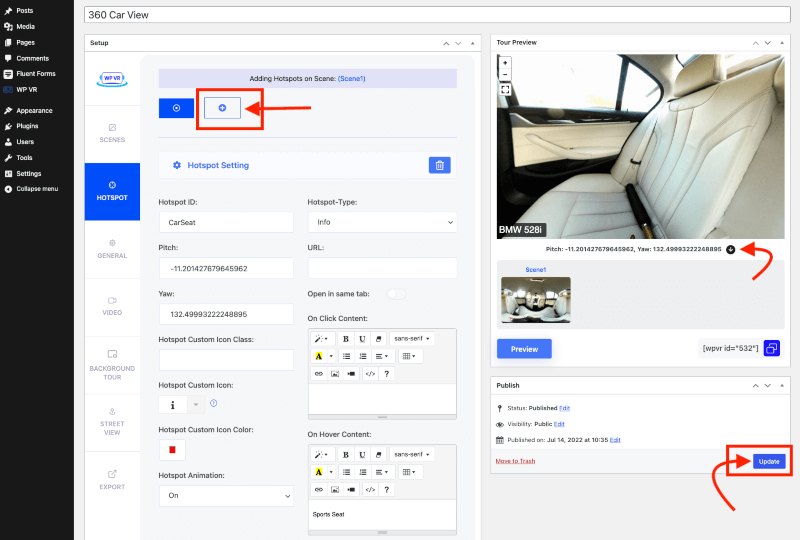Open the Background Tour tab

(112, 365)
